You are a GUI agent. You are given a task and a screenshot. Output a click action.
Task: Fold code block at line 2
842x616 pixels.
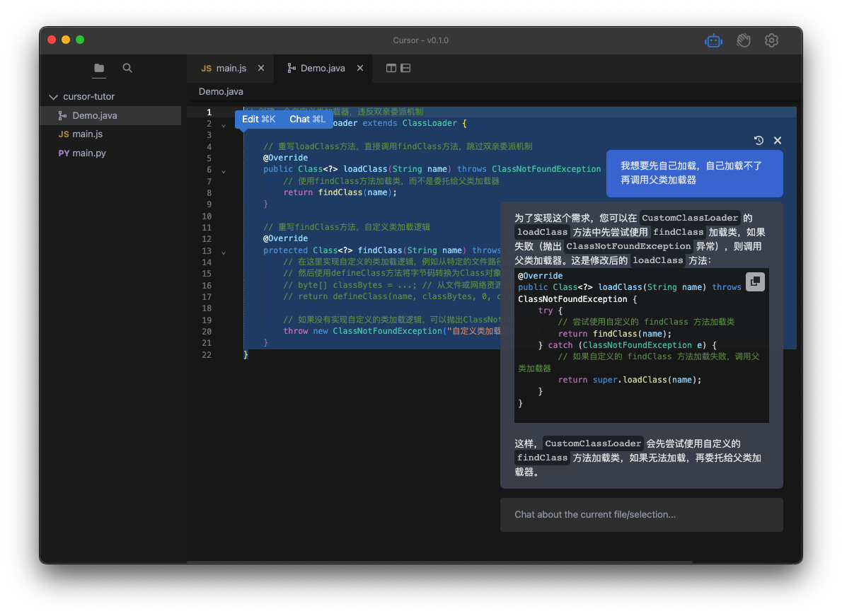click(224, 125)
